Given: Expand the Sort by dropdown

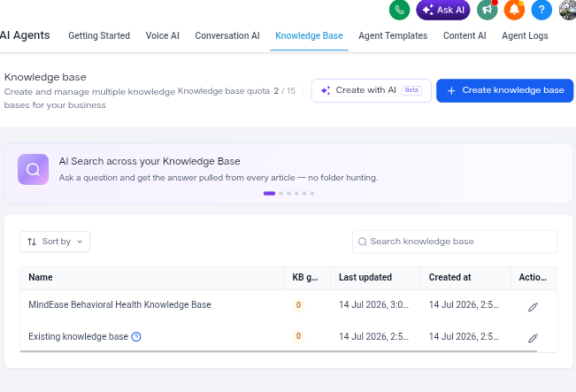Looking at the screenshot, I should click(x=55, y=242).
